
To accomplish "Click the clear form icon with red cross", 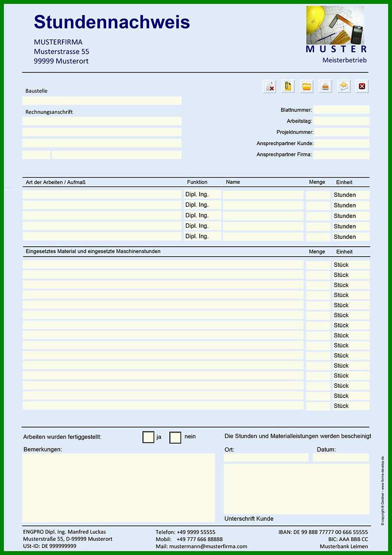I will pos(269,87).
